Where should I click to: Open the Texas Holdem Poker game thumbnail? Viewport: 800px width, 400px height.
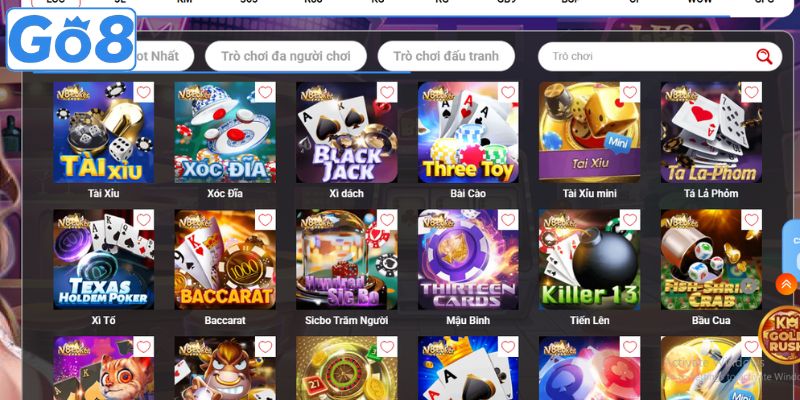tap(104, 260)
